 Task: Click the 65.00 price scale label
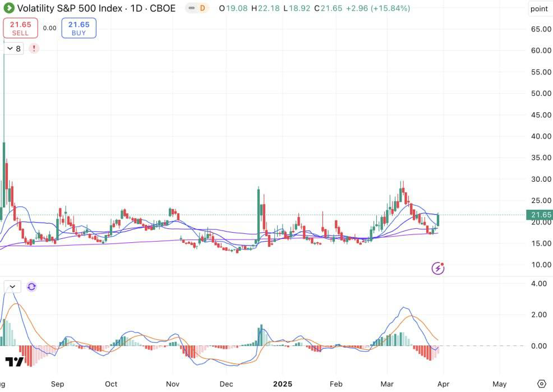(541, 29)
